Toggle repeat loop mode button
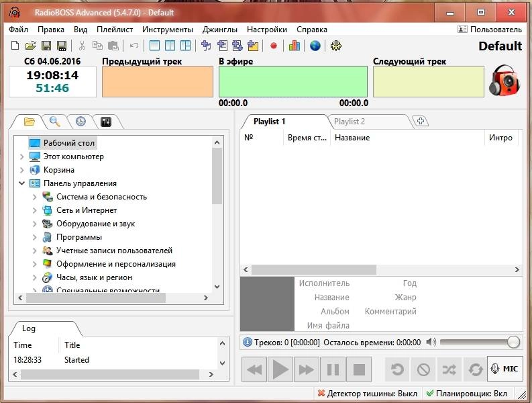The height and width of the screenshot is (403, 532). (x=475, y=369)
